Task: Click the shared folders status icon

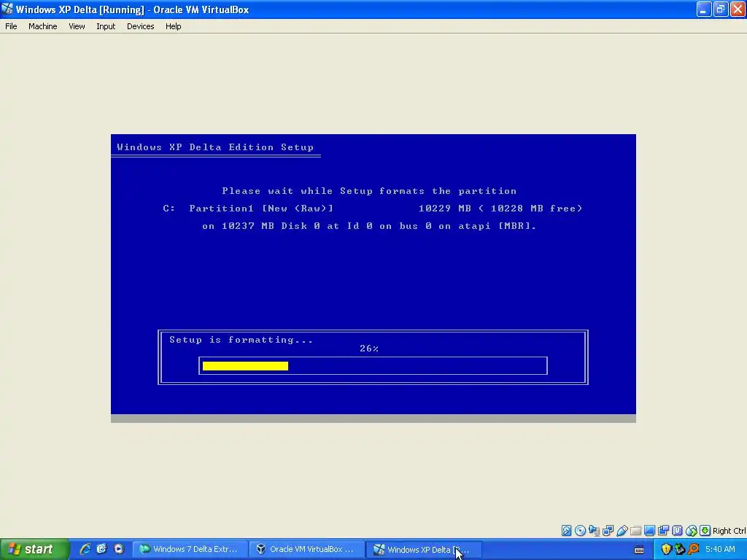Action: point(635,531)
